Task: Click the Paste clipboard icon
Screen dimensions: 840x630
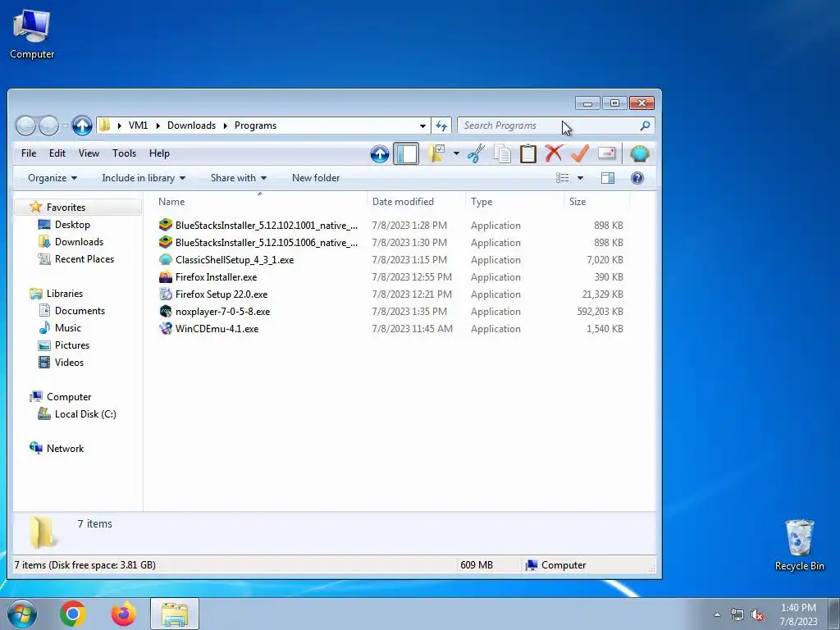Action: (527, 153)
